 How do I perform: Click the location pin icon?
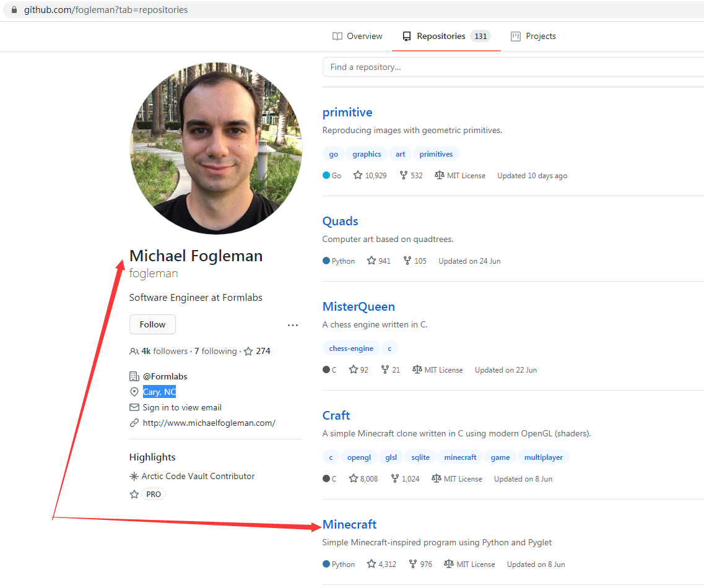[134, 392]
